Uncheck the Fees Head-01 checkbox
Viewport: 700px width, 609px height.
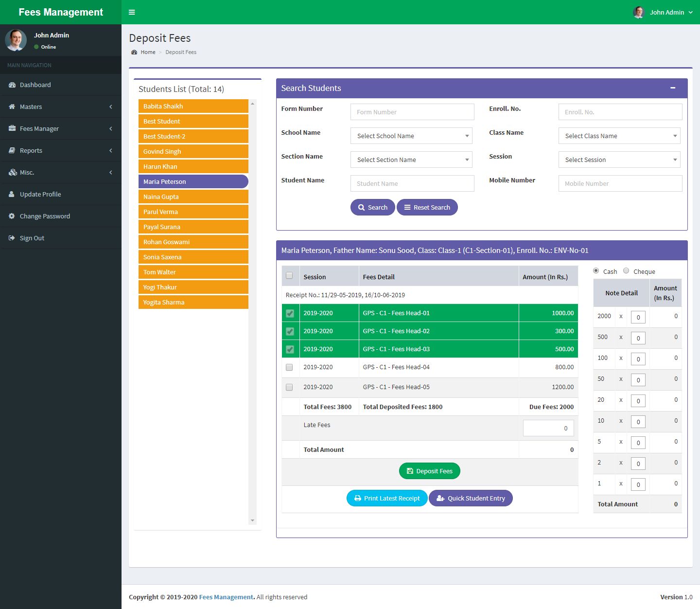[x=290, y=313]
